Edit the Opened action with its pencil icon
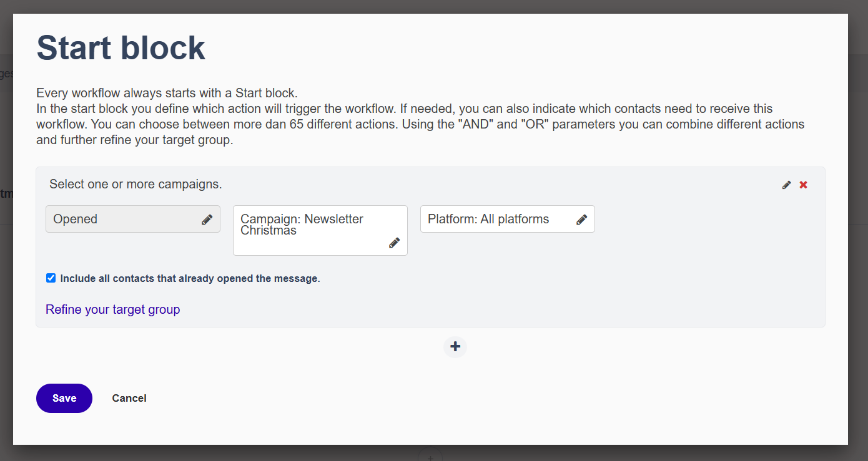The height and width of the screenshot is (461, 868). [207, 220]
